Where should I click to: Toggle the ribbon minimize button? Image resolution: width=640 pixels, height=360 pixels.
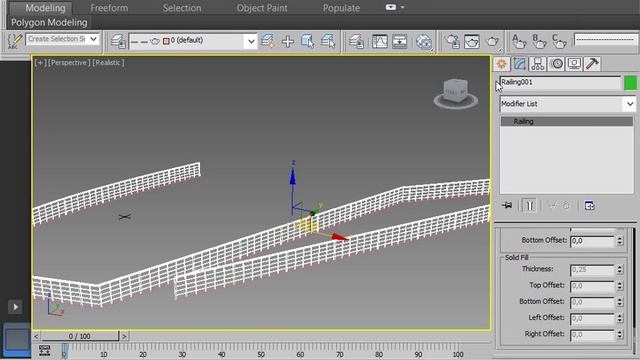(391, 7)
